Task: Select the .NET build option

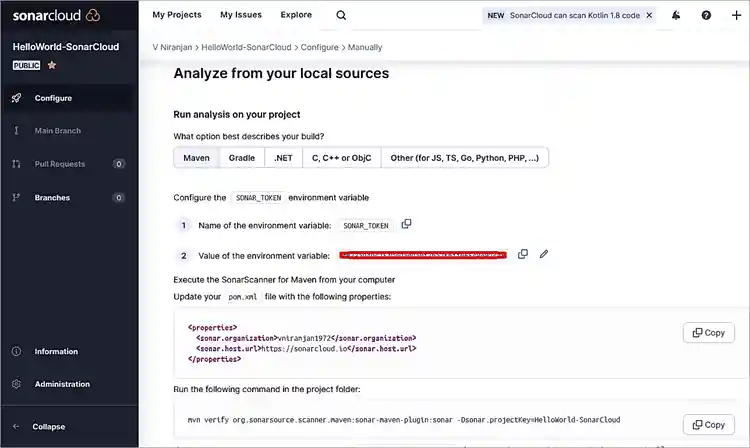Action: [283, 158]
